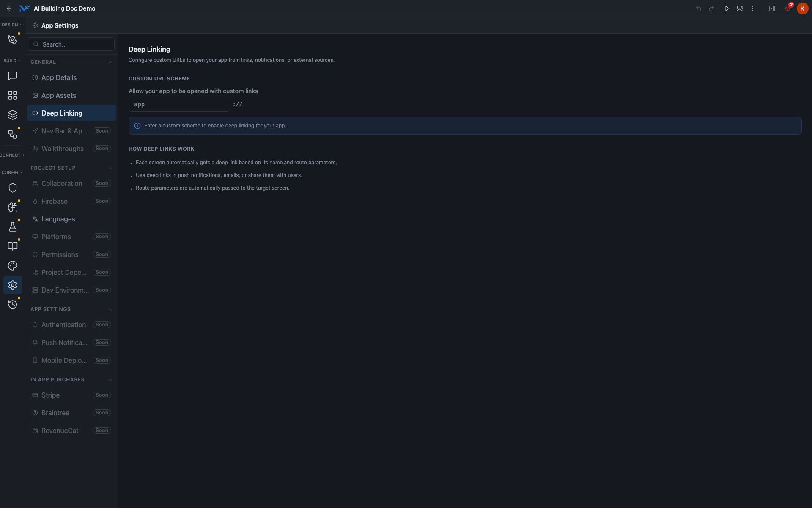Open the Languages settings
The image size is (812, 508).
tap(71, 219)
